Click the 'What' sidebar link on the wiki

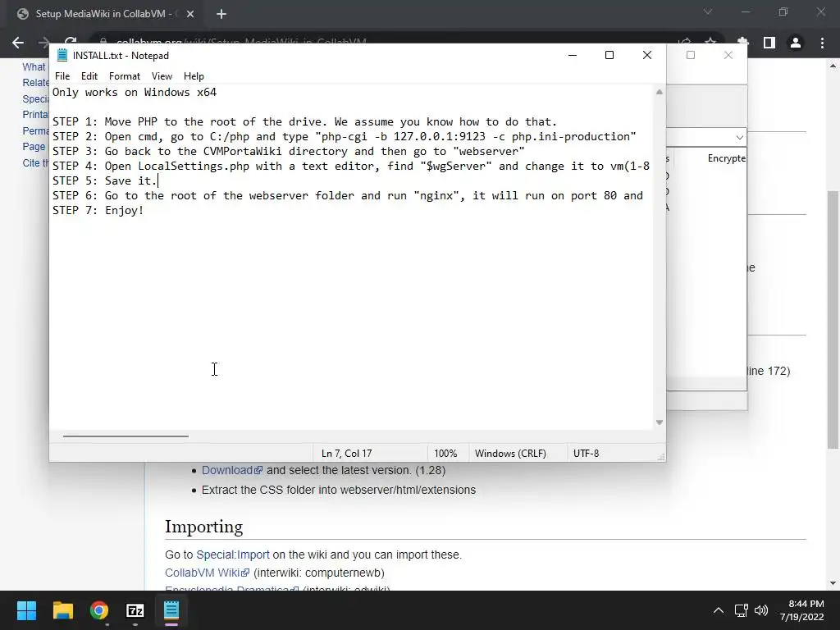pyautogui.click(x=34, y=67)
